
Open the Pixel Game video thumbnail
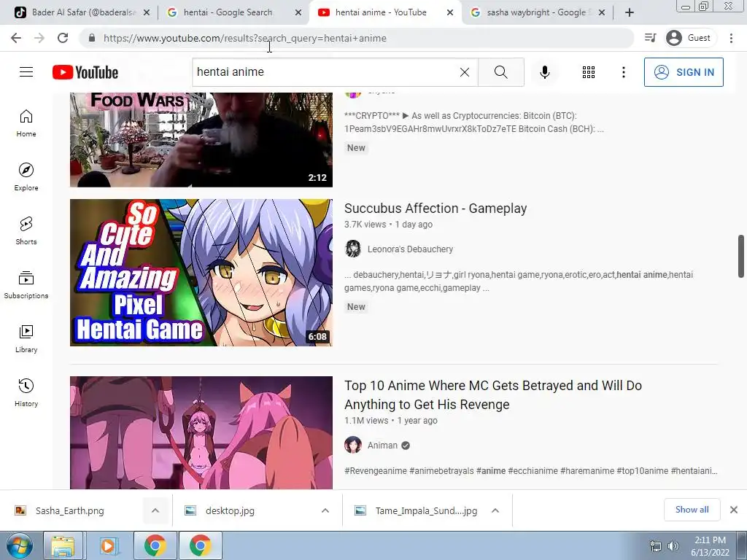(201, 273)
